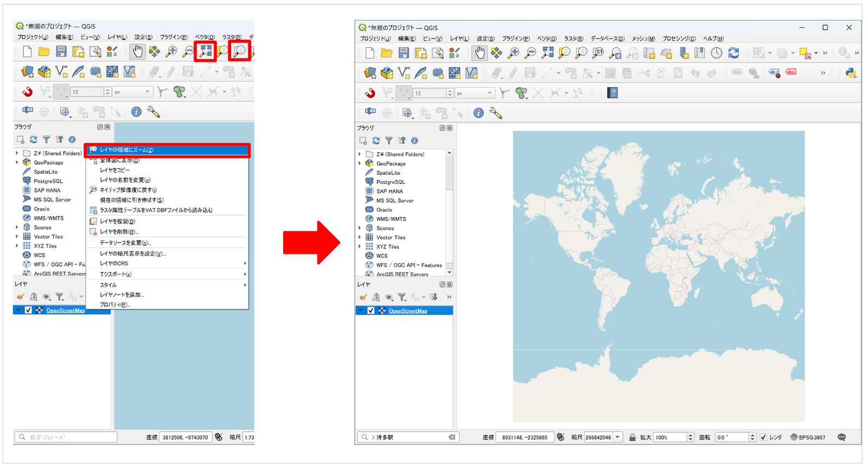The height and width of the screenshot is (471, 868).
Task: Open プロジェクト menu in right window
Action: coord(375,39)
